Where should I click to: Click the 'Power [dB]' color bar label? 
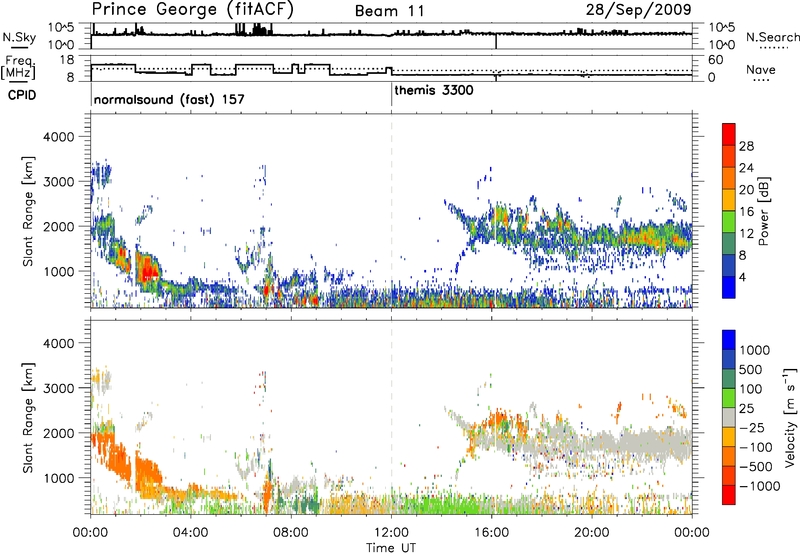764,211
